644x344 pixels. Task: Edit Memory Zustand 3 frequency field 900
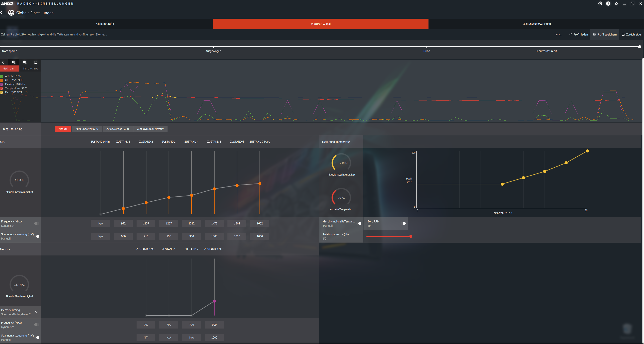[214, 325]
